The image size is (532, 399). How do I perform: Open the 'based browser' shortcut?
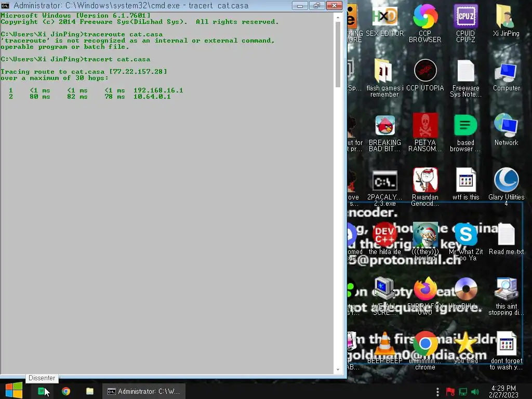coord(465,133)
